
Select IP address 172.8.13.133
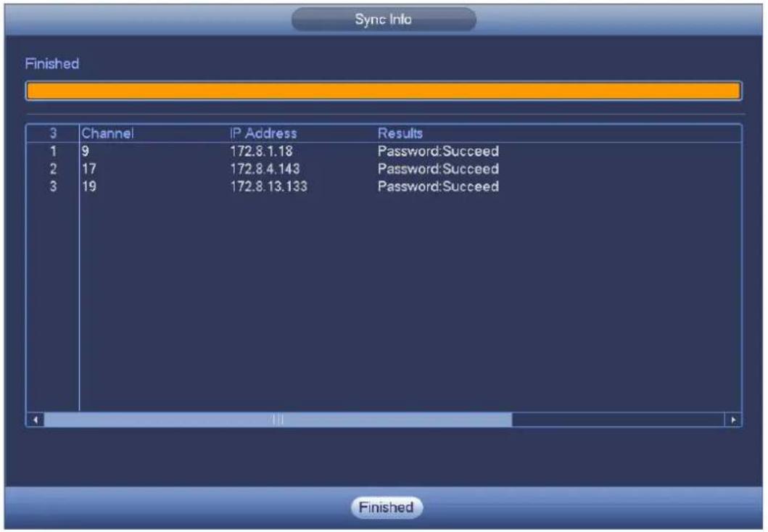(269, 186)
